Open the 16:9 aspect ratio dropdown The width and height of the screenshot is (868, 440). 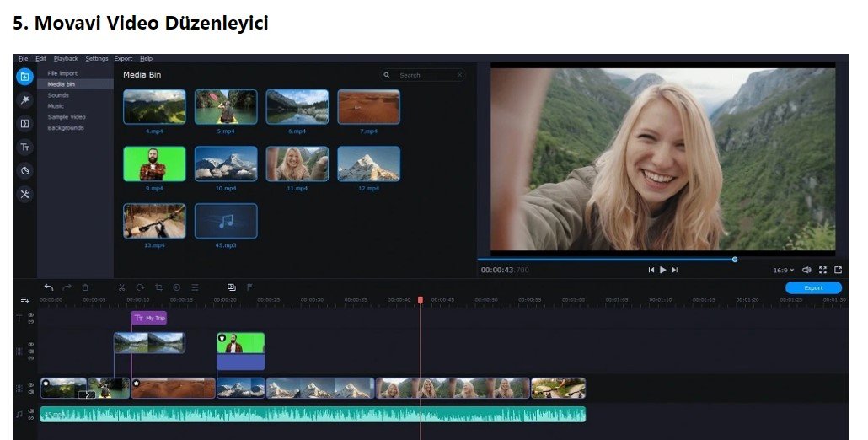[783, 270]
